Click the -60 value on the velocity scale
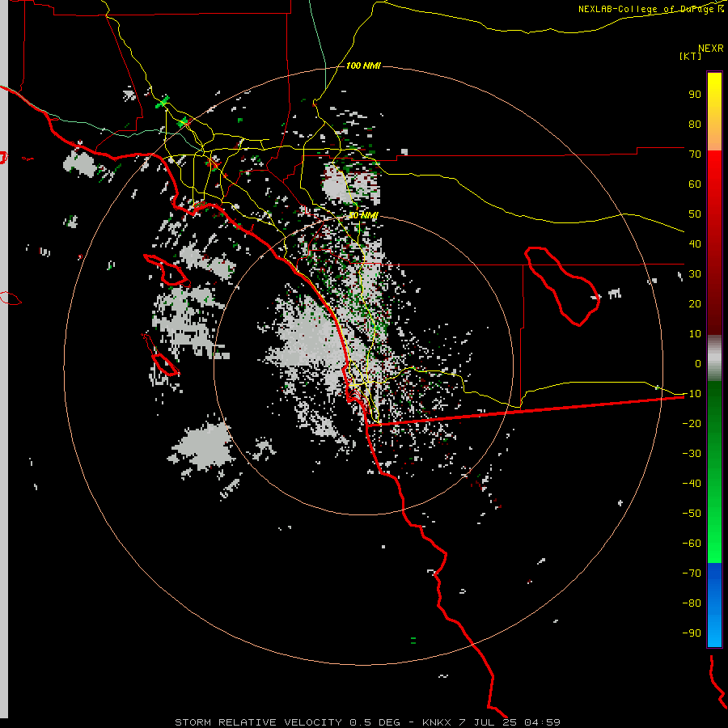Viewport: 728px width, 728px height. 692,544
